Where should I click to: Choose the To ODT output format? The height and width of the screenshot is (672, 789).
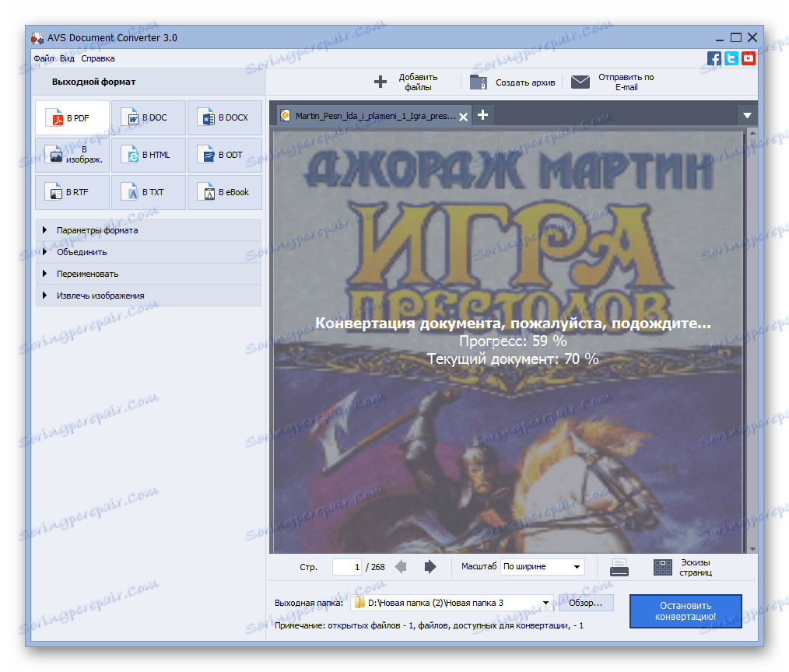(x=225, y=155)
